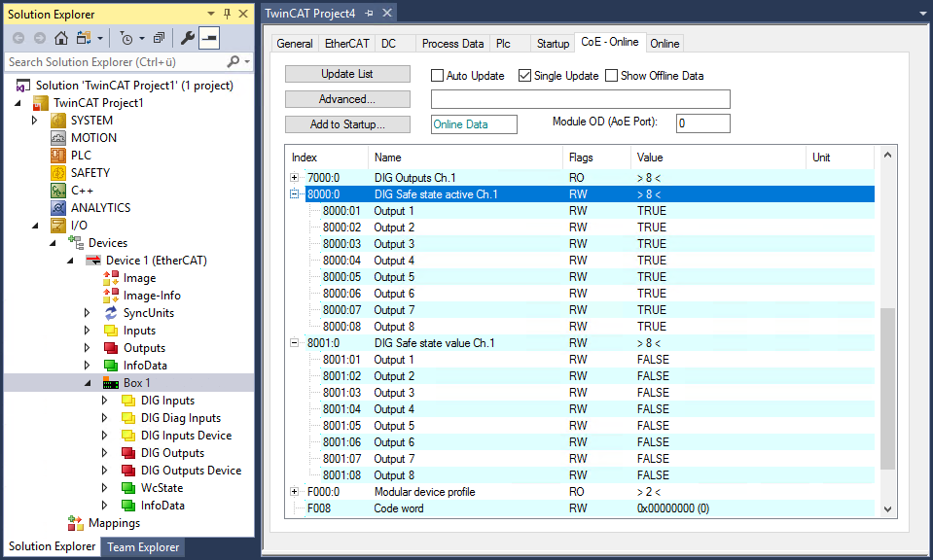Collapse index 8001:0 Safe state value

tap(294, 342)
